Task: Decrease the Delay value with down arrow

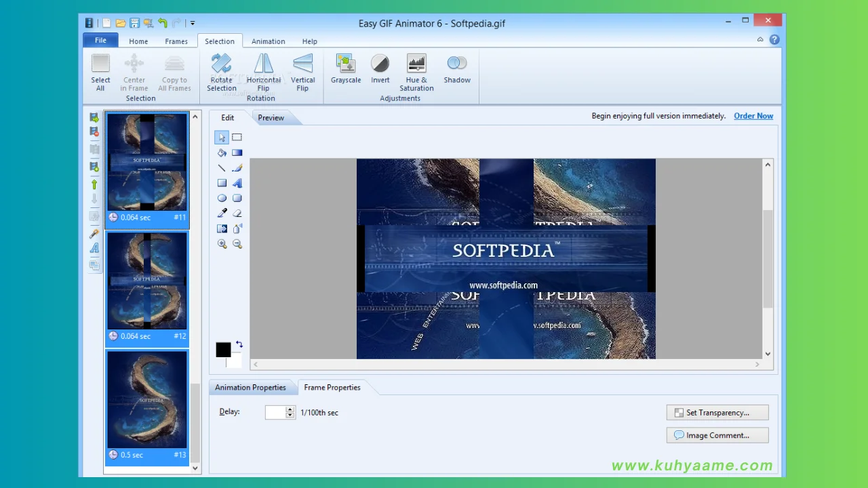Action: (290, 415)
